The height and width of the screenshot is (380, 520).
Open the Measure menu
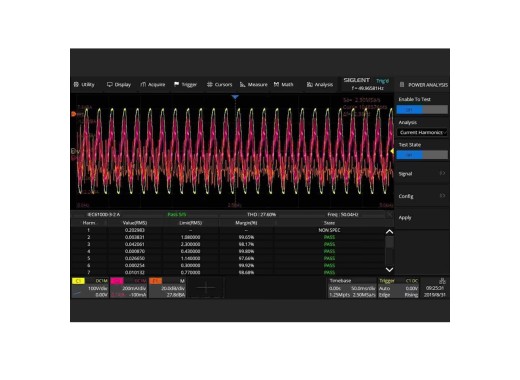[x=253, y=85]
